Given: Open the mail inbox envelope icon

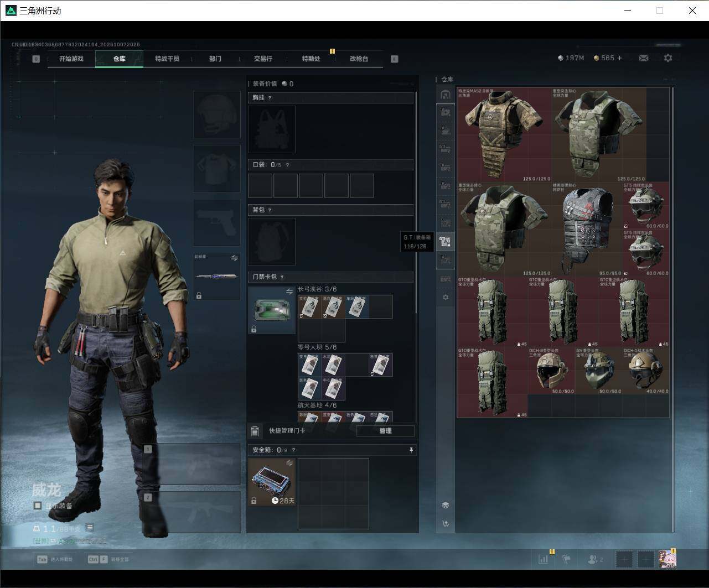Looking at the screenshot, I should pyautogui.click(x=643, y=58).
